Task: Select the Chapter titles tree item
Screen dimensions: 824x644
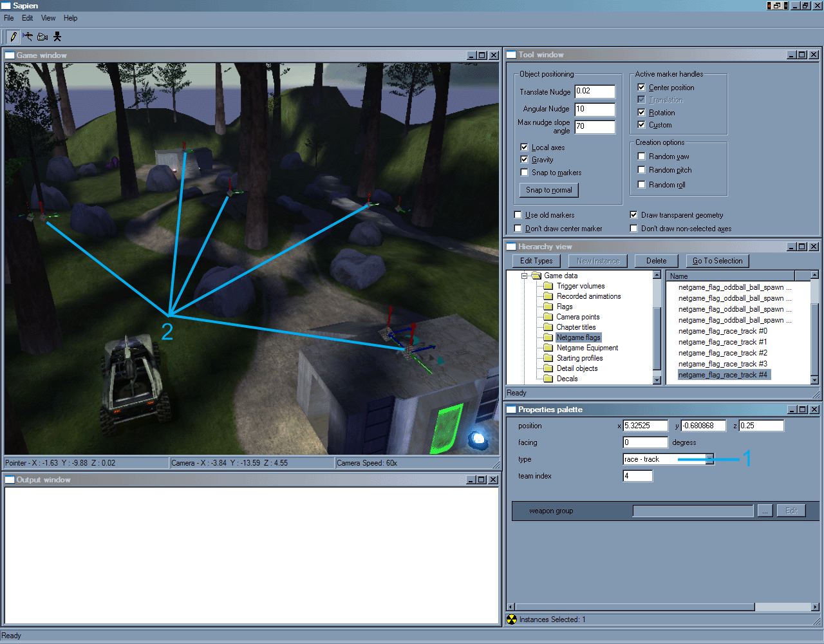Action: [x=576, y=327]
